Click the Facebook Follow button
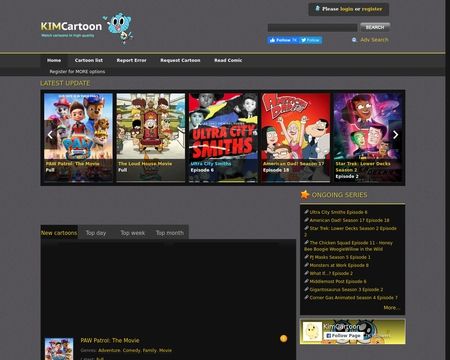450x360 pixels. pyautogui.click(x=283, y=40)
